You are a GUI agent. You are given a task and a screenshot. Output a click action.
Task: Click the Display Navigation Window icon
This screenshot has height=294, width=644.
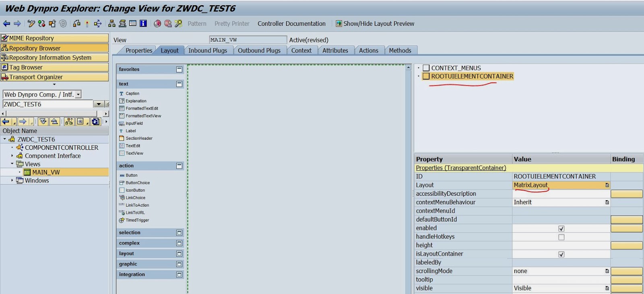(x=122, y=24)
